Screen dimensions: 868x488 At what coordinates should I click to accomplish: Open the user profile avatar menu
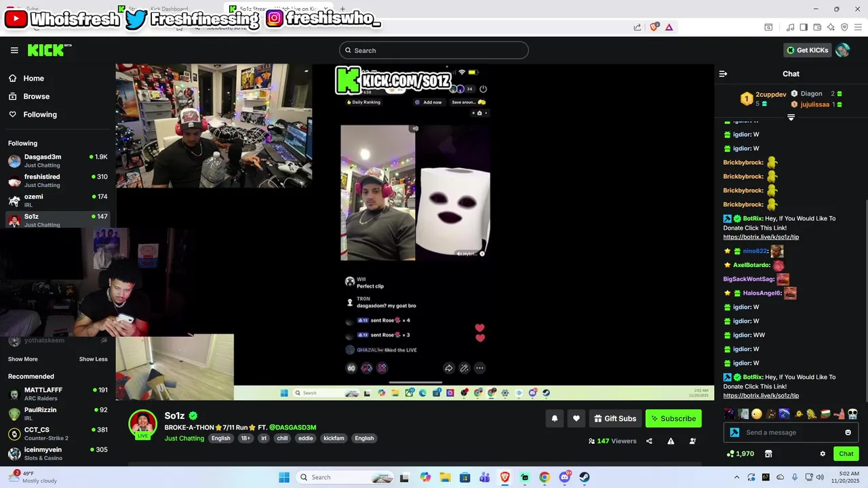pyautogui.click(x=842, y=50)
